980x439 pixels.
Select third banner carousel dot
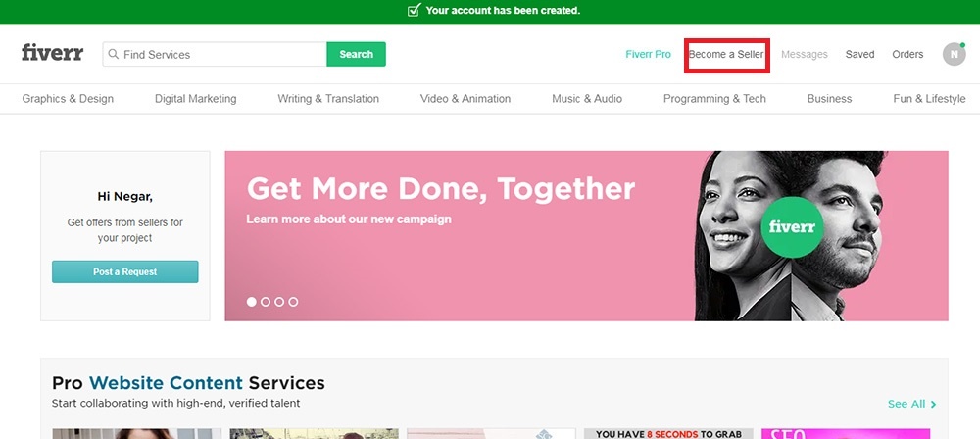click(x=279, y=302)
